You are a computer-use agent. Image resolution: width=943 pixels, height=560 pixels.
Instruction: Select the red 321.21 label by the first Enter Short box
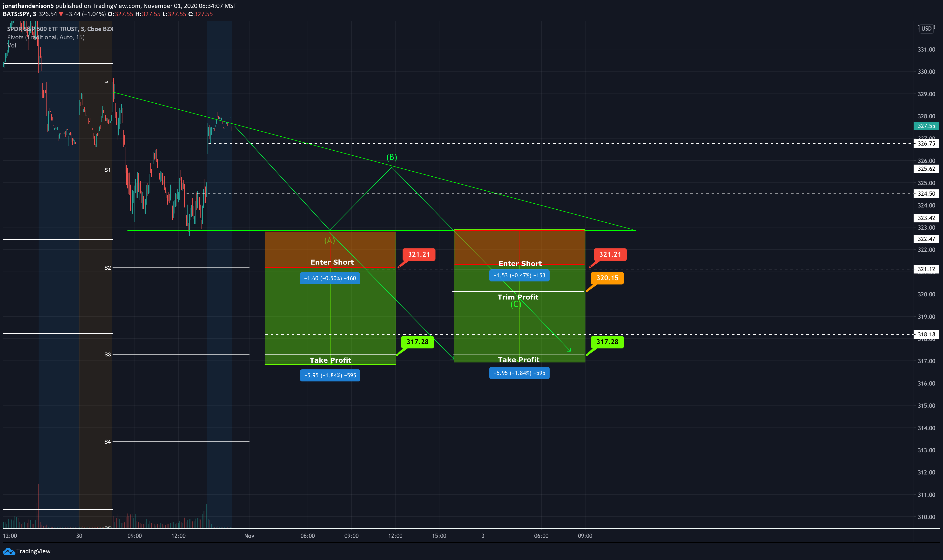click(419, 254)
